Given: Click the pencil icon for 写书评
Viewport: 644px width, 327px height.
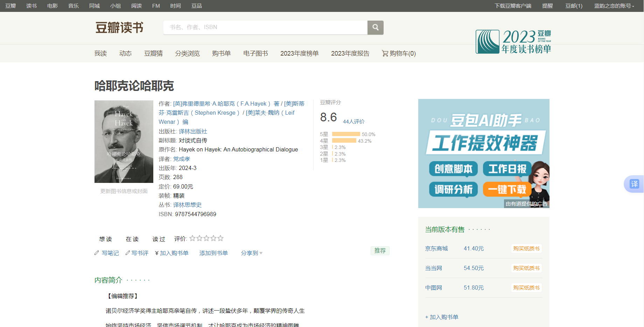Looking at the screenshot, I should coord(128,253).
